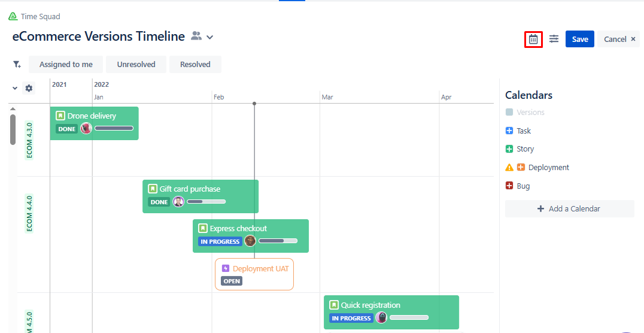Toggle the Bug calendar visibility
The height and width of the screenshot is (333, 644).
[509, 186]
